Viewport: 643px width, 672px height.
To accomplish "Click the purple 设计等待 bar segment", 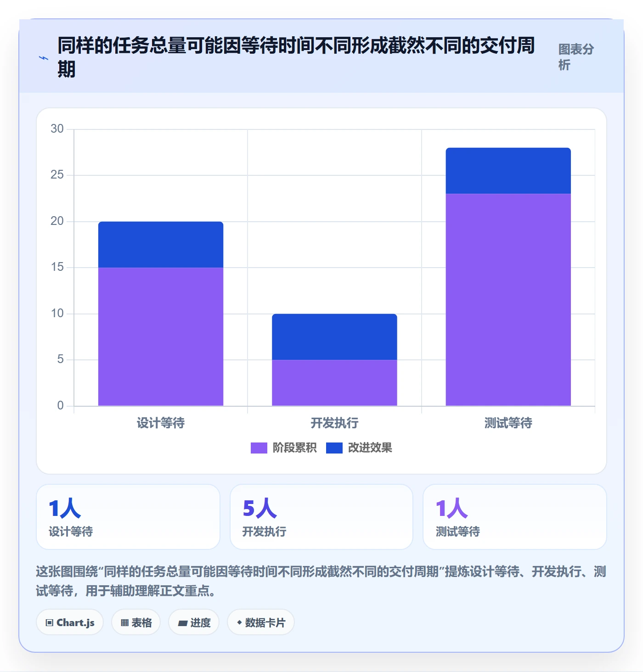I will pyautogui.click(x=161, y=336).
